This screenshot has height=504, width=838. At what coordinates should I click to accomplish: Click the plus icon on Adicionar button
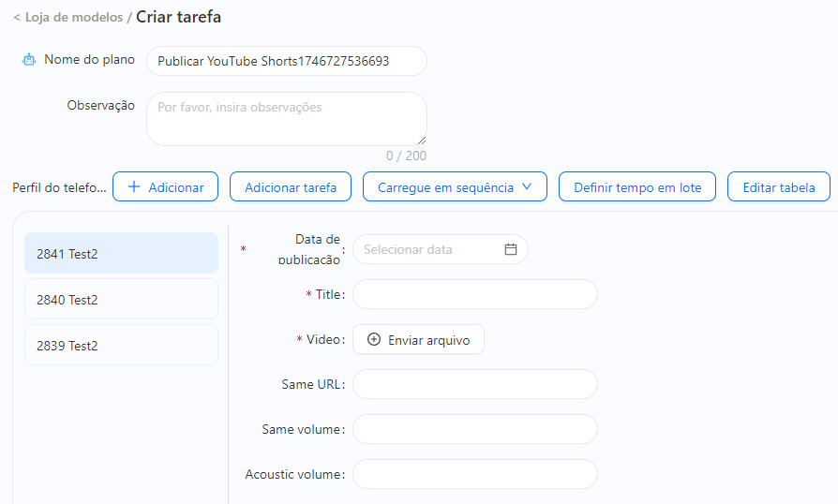pos(134,186)
